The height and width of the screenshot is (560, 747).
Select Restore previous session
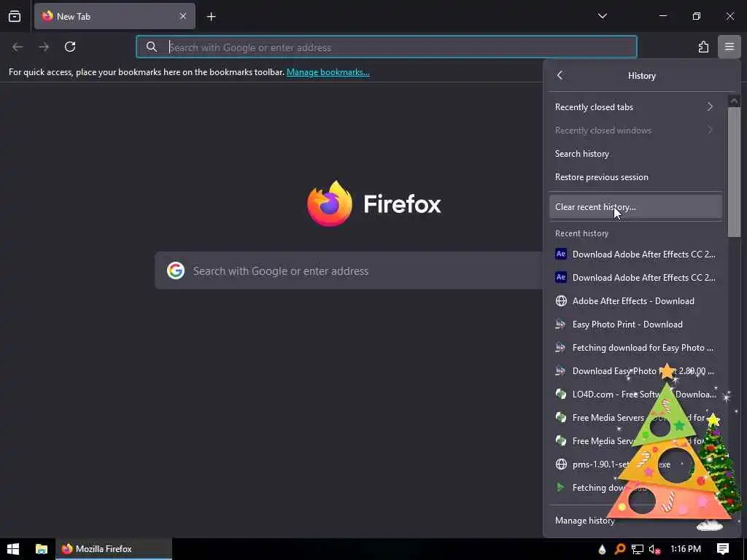(635, 176)
